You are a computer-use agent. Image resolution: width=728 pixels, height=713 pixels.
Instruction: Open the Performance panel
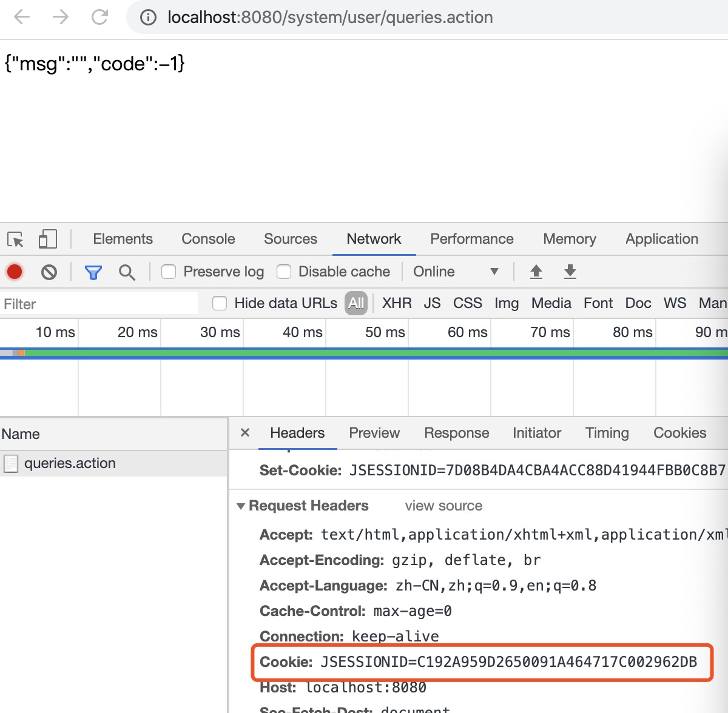pyautogui.click(x=472, y=239)
